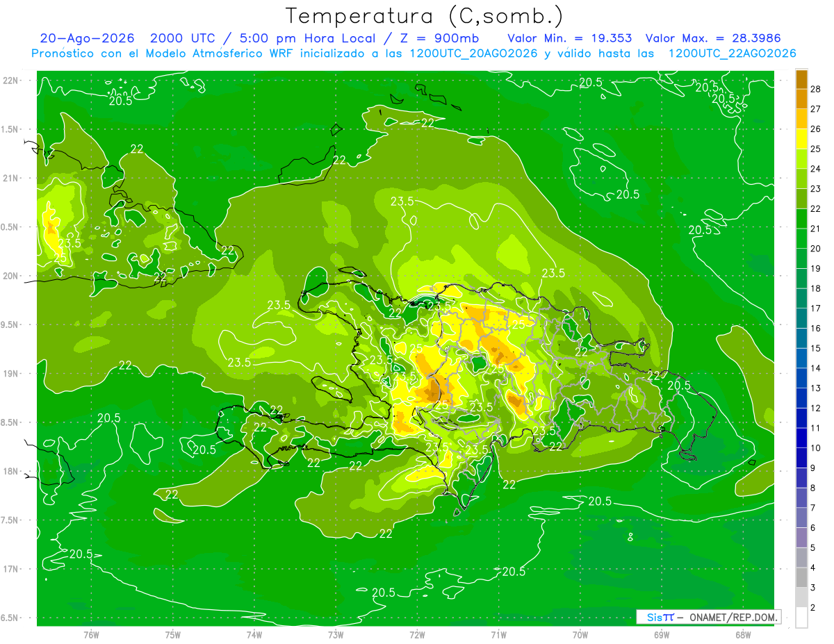Click the "69W" longitude axis label
The height and width of the screenshot is (644, 834).
click(661, 635)
